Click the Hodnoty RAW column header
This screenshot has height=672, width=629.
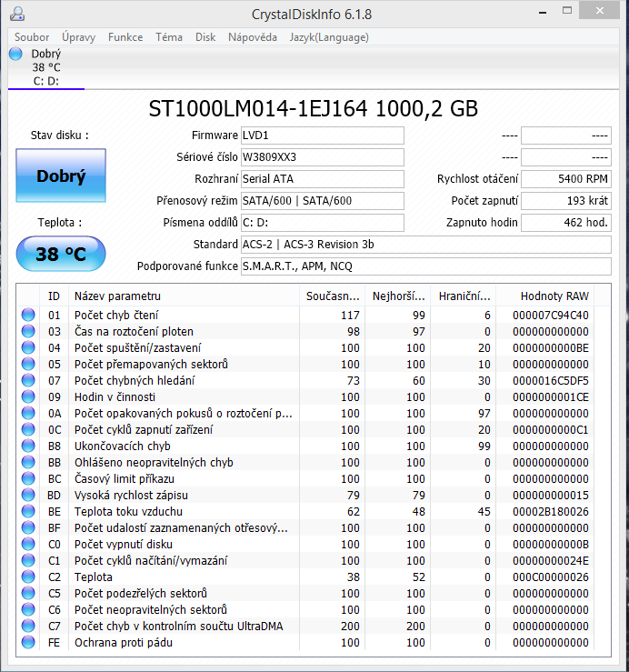(x=545, y=296)
